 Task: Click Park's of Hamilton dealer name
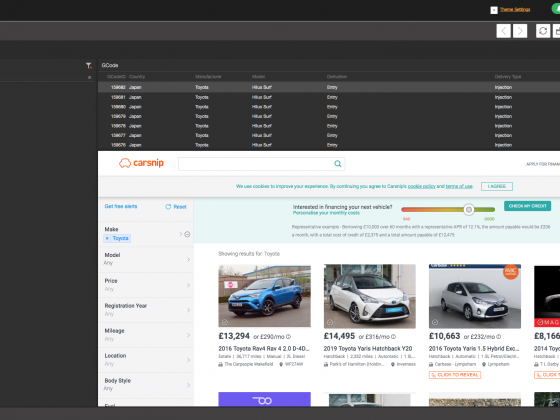(356, 364)
